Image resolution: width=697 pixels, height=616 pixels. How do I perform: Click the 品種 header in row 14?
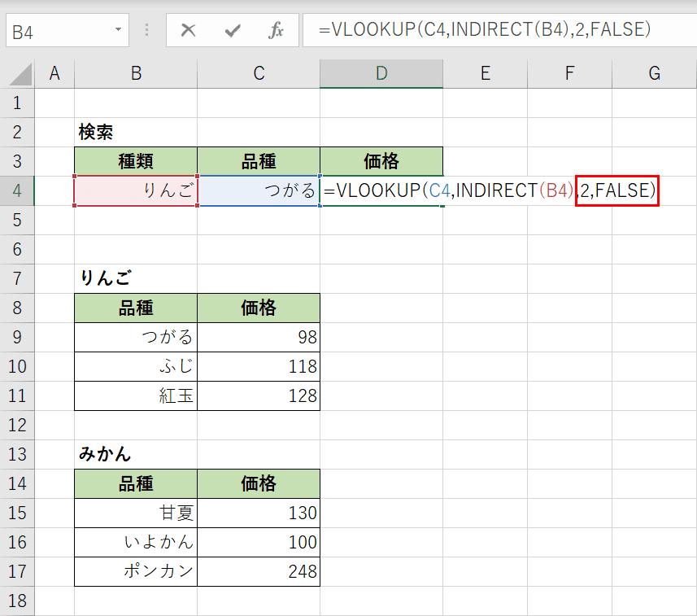coord(136,483)
